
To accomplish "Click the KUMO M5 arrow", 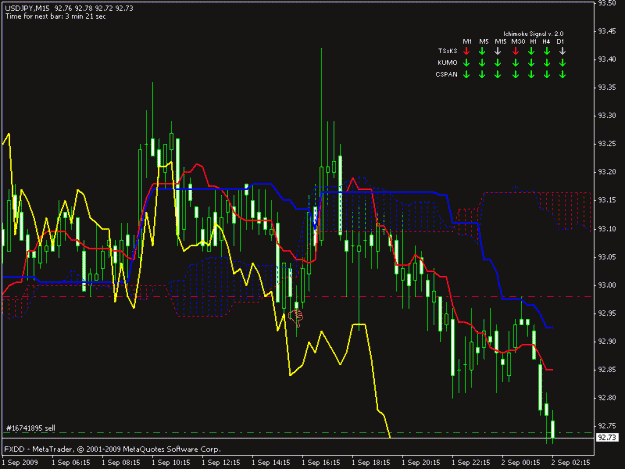I will [x=482, y=63].
